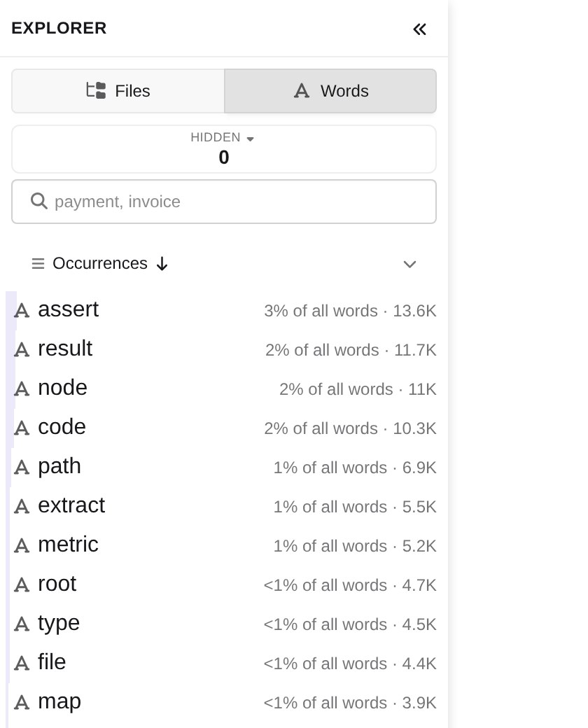Click the A icon on Words tab
This screenshot has height=728, width=588.
pyautogui.click(x=302, y=91)
